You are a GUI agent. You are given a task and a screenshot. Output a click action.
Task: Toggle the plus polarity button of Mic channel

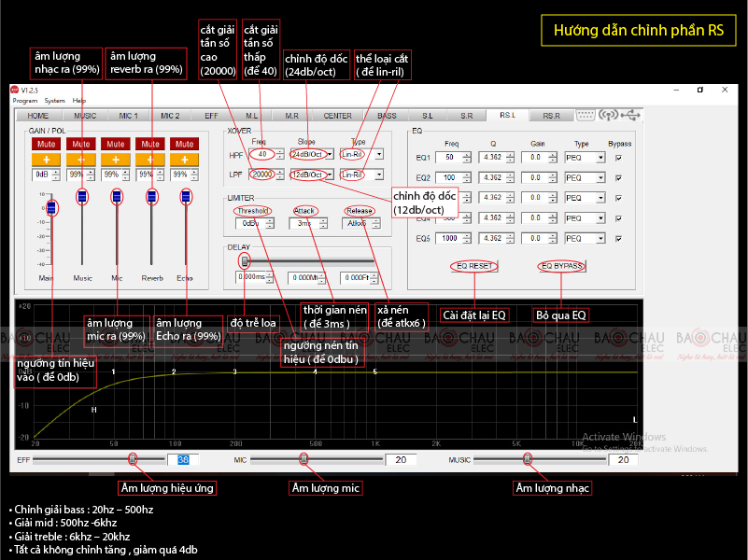[116, 160]
